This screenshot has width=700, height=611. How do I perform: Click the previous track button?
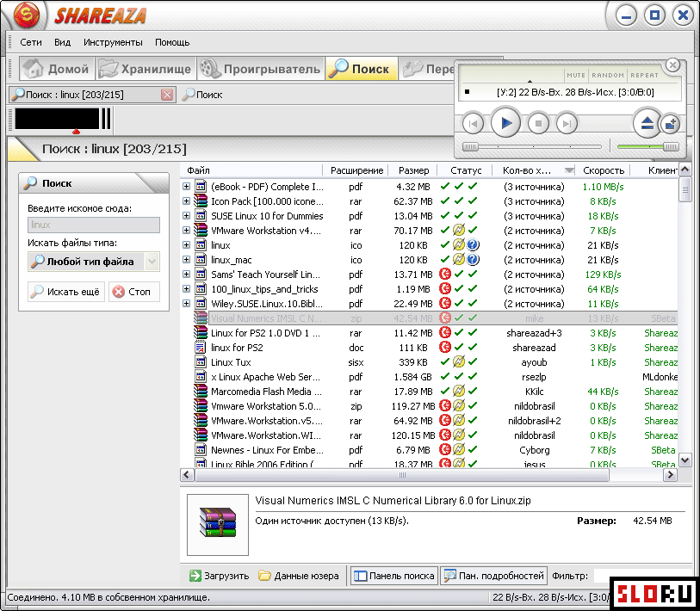click(x=473, y=123)
